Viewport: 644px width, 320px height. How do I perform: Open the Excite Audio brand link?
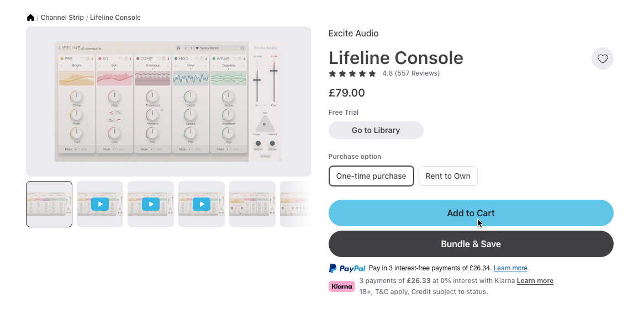[353, 33]
